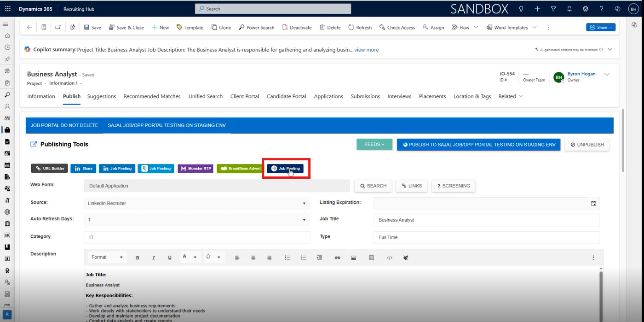Apply bold formatting in Description editor
Image resolution: width=644 pixels, height=322 pixels.
tap(138, 258)
